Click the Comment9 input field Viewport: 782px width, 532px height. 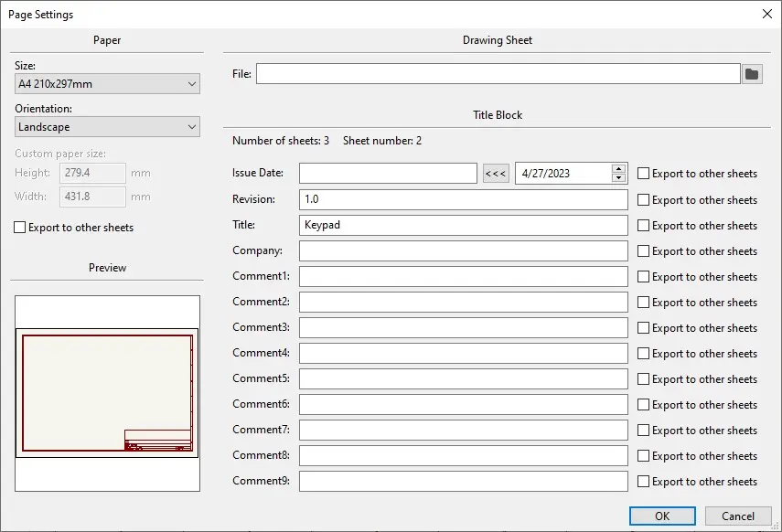pyautogui.click(x=464, y=481)
